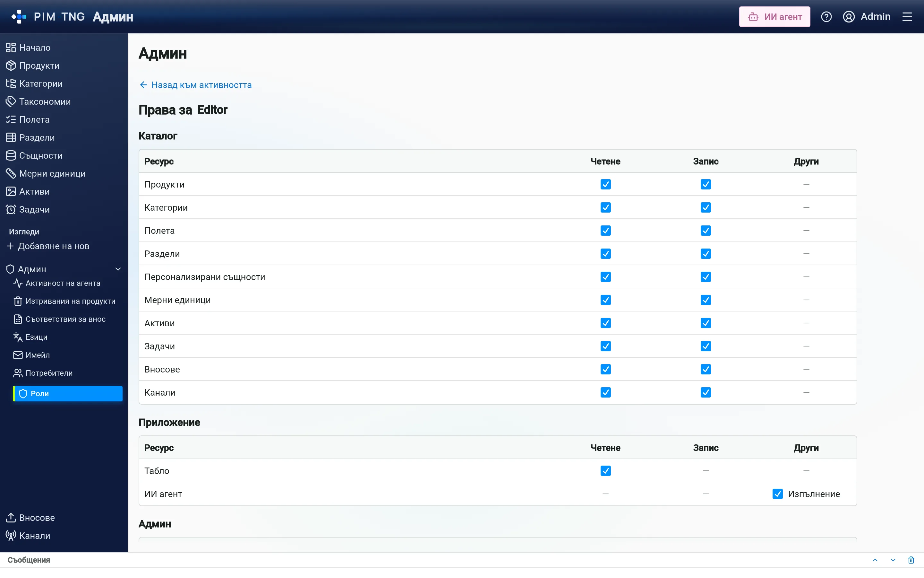Click the Категории sidebar tree icon
Image resolution: width=924 pixels, height=578 pixels.
11,83
